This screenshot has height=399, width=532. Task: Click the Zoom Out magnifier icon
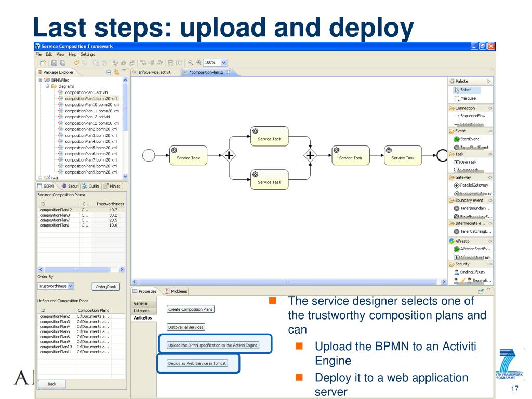[x=191, y=63]
